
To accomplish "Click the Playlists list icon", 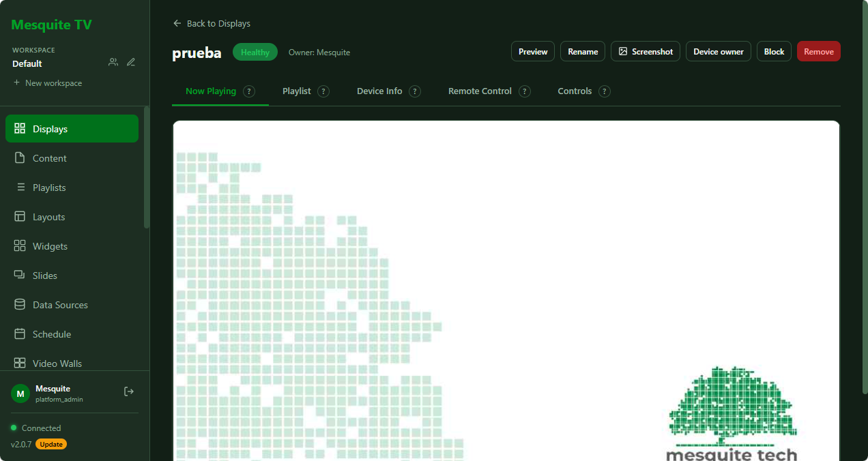I will [20, 188].
